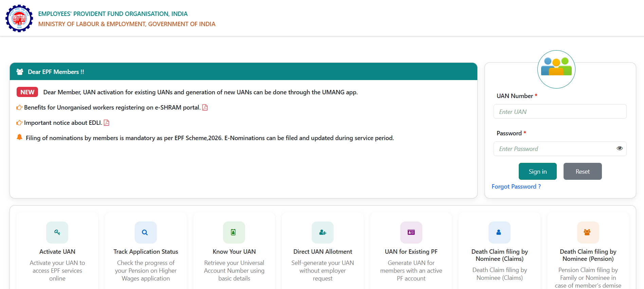Open Track Application Status card title

[146, 252]
